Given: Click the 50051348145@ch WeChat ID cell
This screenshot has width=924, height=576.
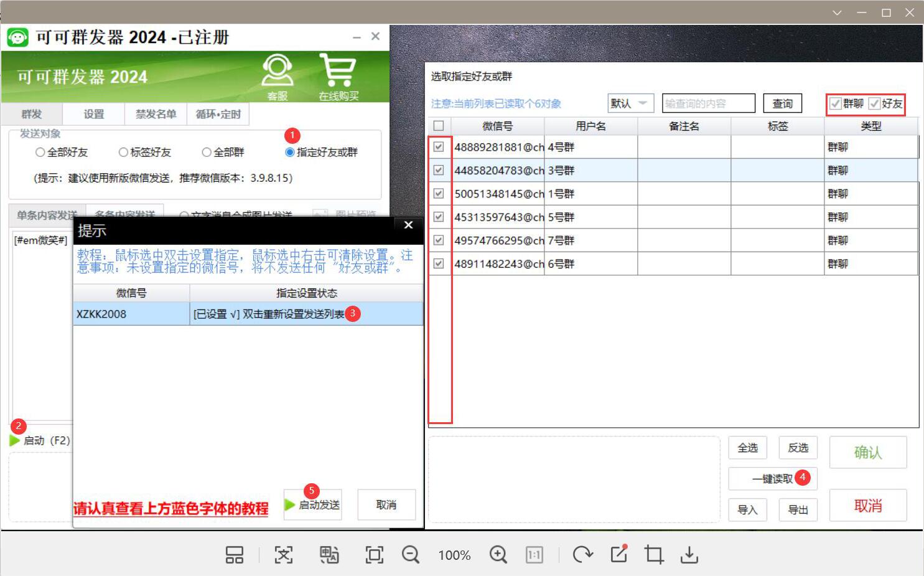Looking at the screenshot, I should (x=498, y=194).
